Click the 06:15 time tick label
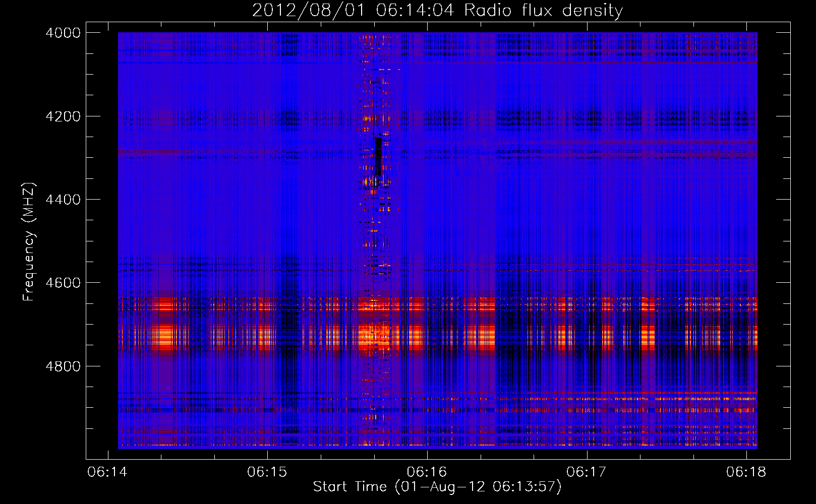 (267, 472)
